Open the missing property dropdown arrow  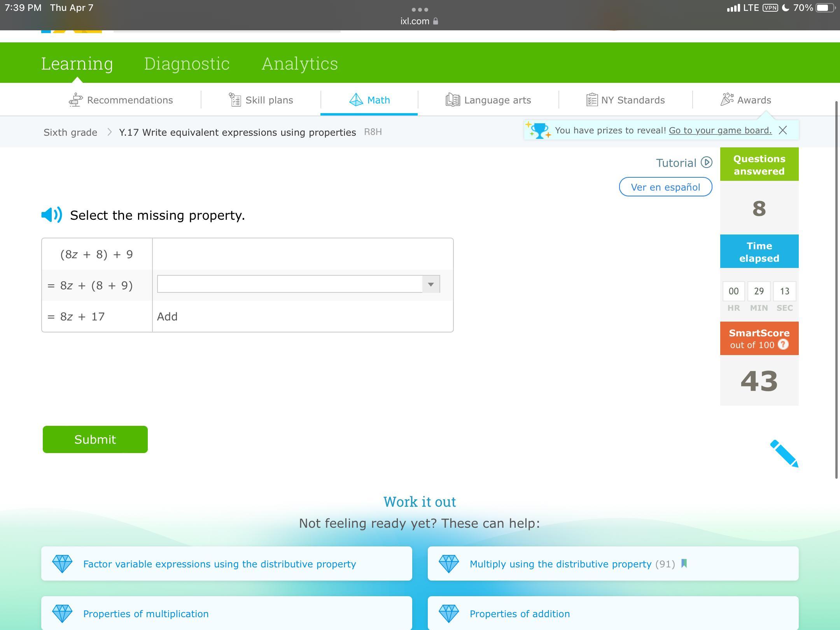pos(430,284)
